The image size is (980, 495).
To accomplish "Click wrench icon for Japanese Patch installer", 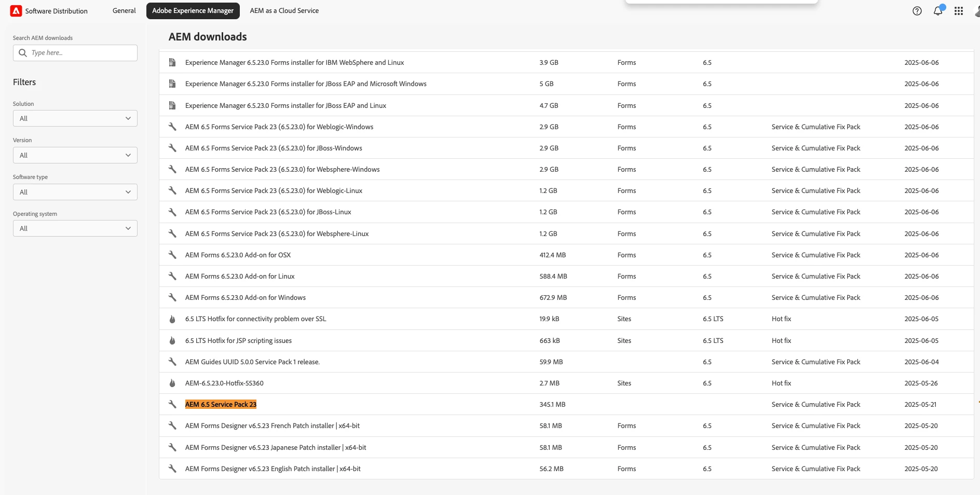I will point(172,447).
